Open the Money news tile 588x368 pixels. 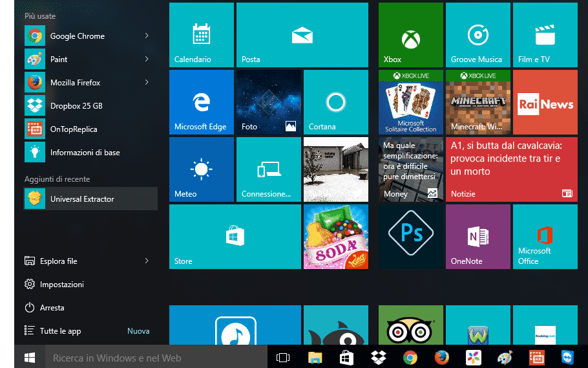[410, 169]
